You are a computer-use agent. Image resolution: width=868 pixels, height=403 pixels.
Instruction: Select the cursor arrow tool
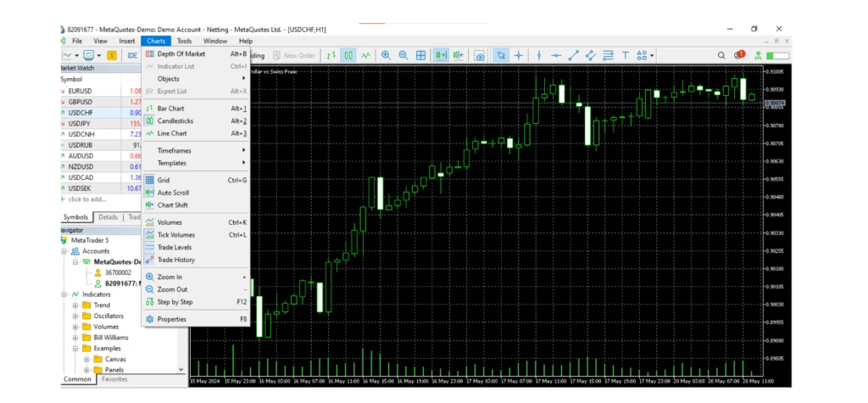pyautogui.click(x=501, y=56)
